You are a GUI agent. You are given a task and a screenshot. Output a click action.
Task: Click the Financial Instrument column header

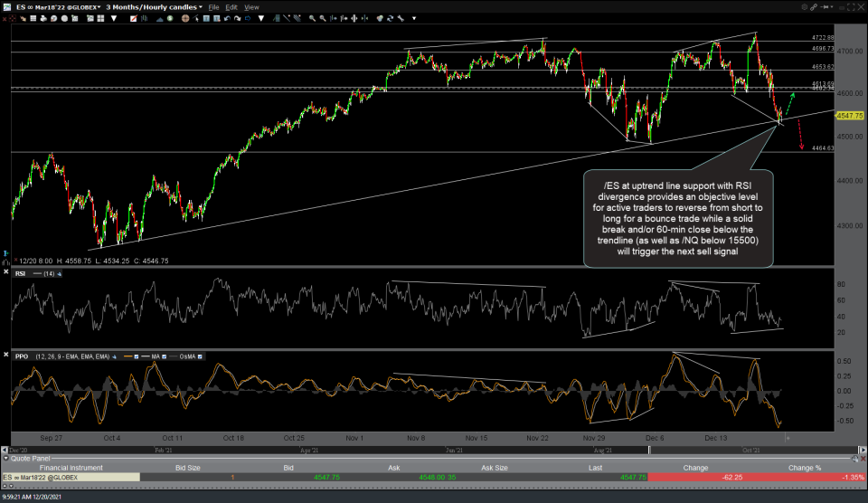click(x=71, y=468)
